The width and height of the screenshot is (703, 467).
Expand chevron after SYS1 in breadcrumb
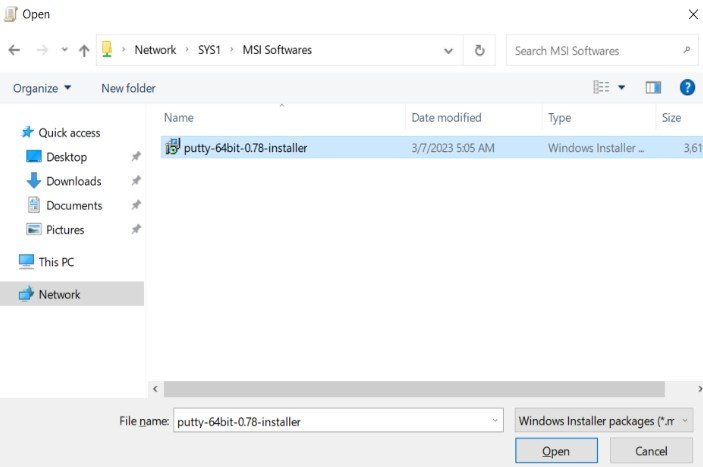(x=232, y=50)
